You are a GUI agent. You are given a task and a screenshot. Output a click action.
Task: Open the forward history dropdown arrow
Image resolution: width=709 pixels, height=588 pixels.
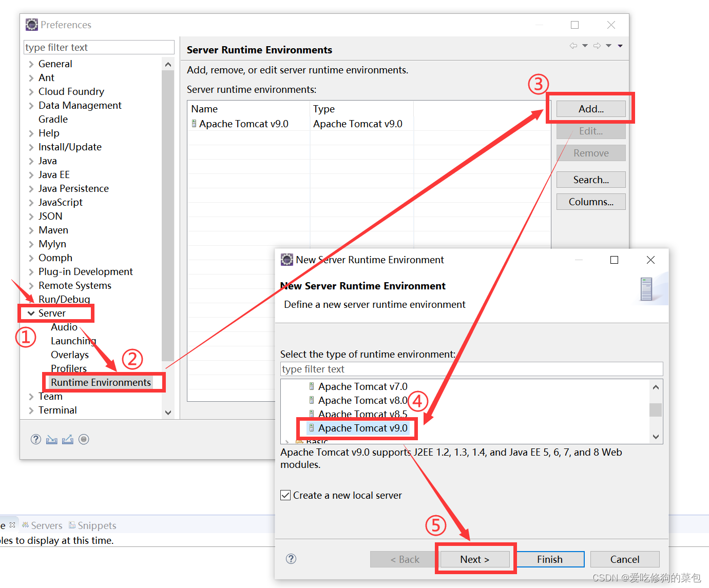click(608, 46)
